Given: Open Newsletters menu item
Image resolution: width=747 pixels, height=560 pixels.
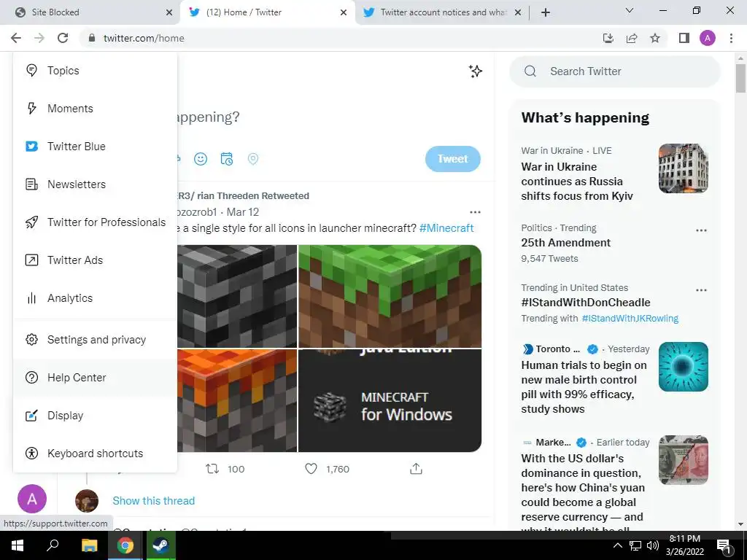Looking at the screenshot, I should (96, 184).
